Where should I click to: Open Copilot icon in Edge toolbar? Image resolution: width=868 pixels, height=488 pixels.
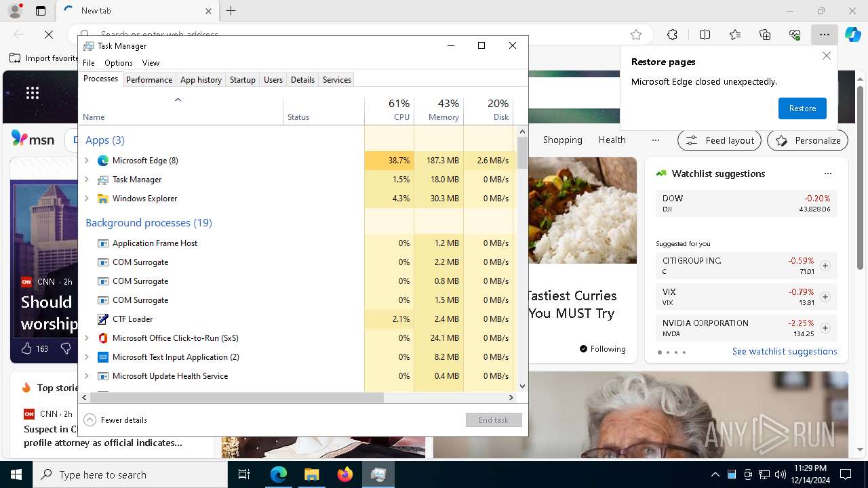[x=852, y=35]
